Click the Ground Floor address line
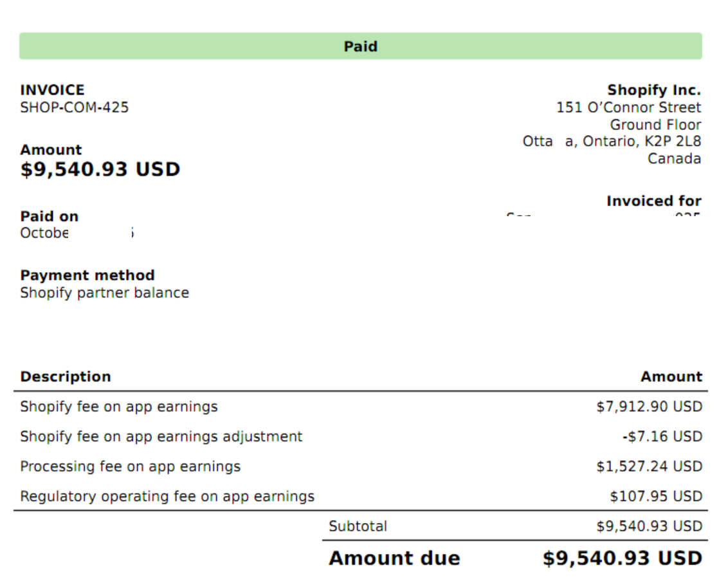The height and width of the screenshot is (579, 728). [655, 124]
